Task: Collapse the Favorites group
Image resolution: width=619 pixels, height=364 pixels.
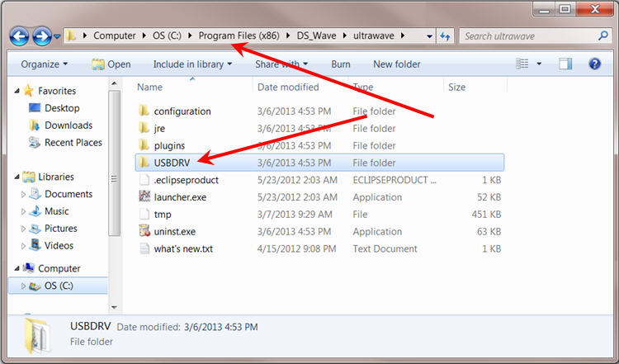Action: pos(17,91)
